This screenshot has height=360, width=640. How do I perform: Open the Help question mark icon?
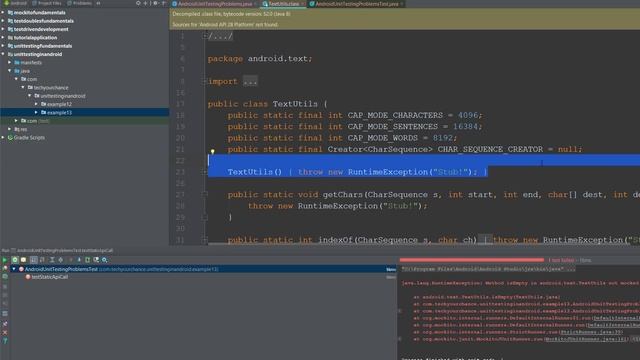click(x=5, y=341)
